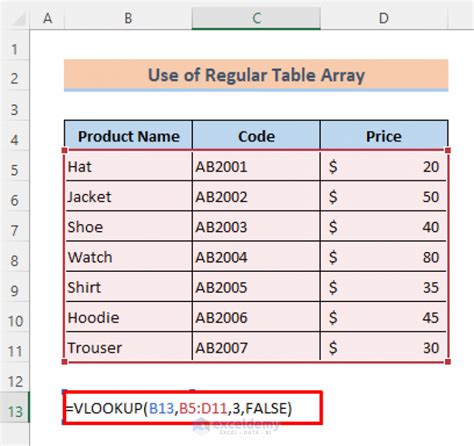Image resolution: width=474 pixels, height=446 pixels.
Task: Select the Shirt price cell showing 35
Action: tap(384, 287)
